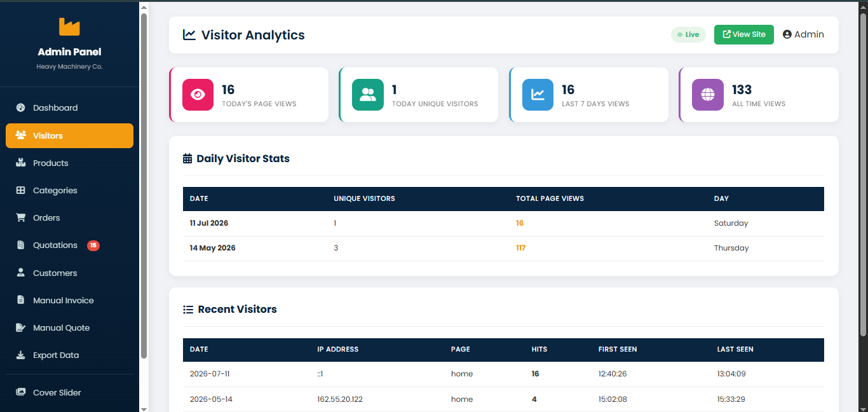
Task: Click the Total Page Views column header
Action: [x=550, y=198]
